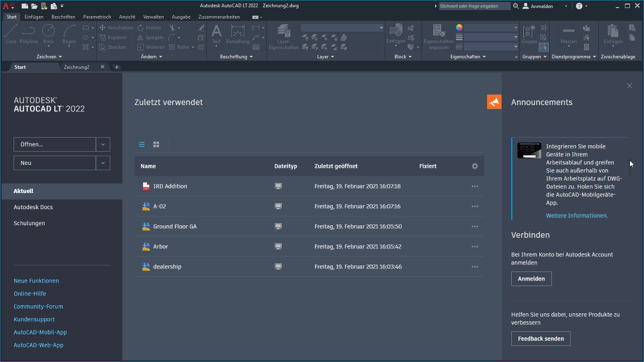Open the recent file Ground Floor GA
The width and height of the screenshot is (644, 362).
175,226
